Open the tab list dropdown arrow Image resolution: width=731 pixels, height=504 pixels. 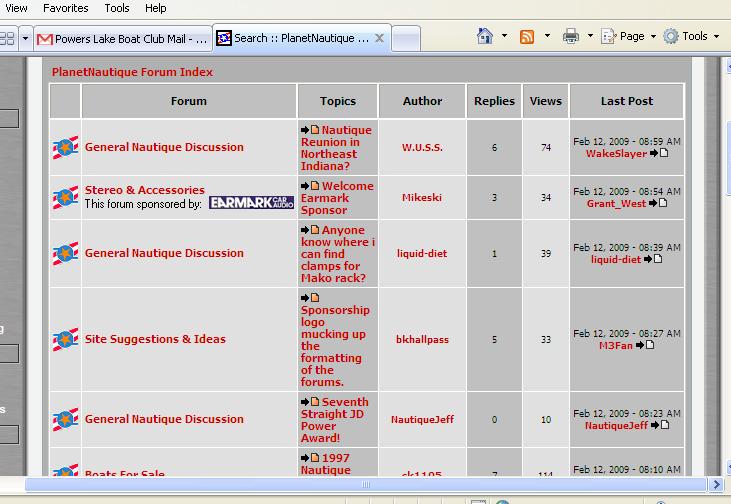[x=26, y=38]
